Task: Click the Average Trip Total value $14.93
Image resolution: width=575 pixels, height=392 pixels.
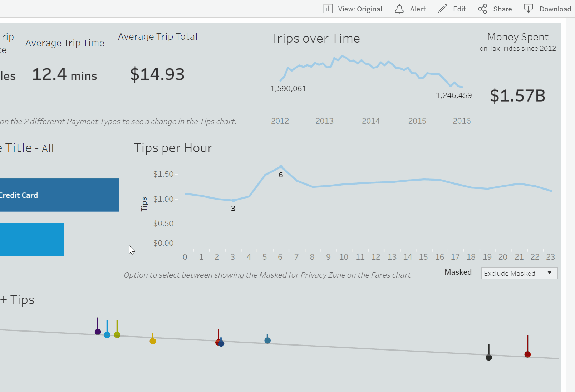Action: [x=157, y=74]
